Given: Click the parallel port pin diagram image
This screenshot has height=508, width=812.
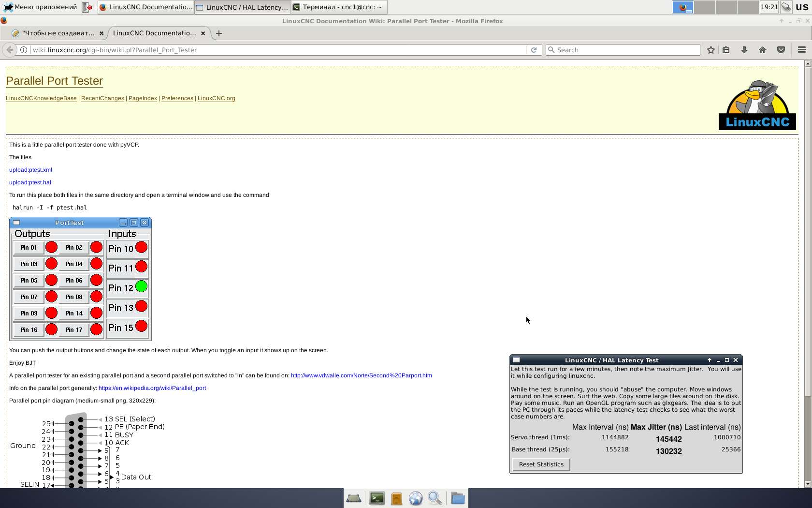Looking at the screenshot, I should tap(87, 449).
